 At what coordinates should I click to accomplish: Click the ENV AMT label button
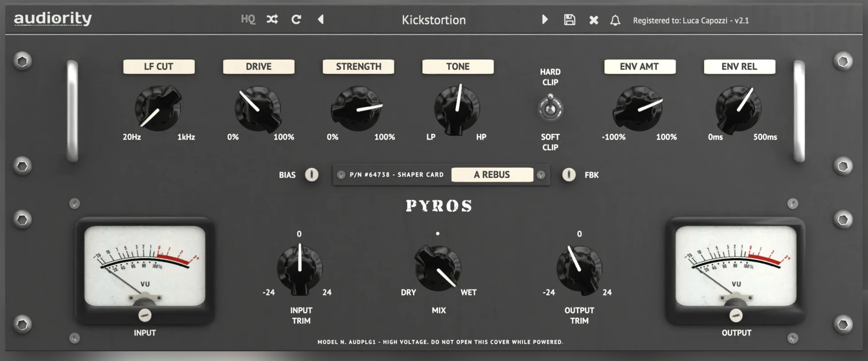point(640,67)
